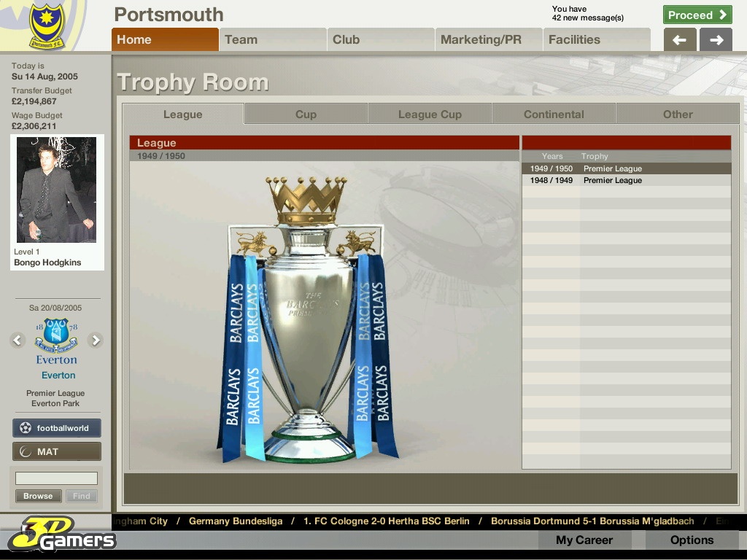Click the Everton club crest
This screenshot has height=560, width=747.
coord(56,336)
